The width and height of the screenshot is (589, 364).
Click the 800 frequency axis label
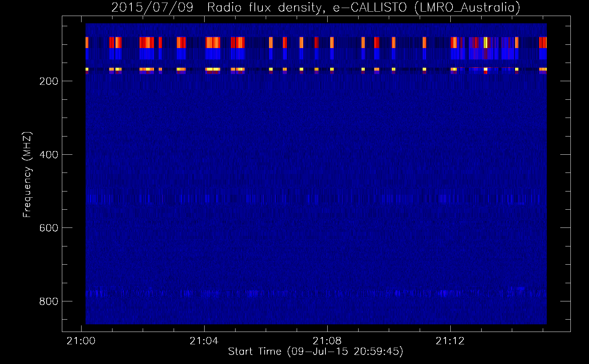[x=49, y=301]
